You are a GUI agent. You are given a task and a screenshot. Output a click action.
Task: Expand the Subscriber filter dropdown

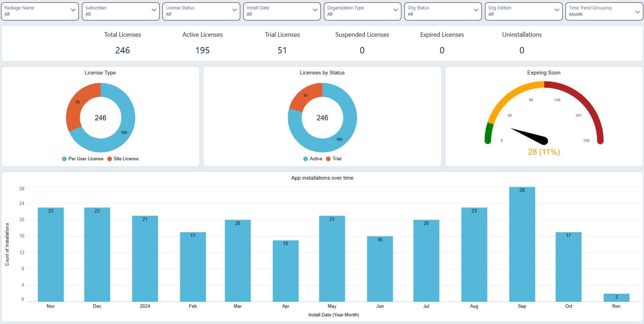[120, 11]
